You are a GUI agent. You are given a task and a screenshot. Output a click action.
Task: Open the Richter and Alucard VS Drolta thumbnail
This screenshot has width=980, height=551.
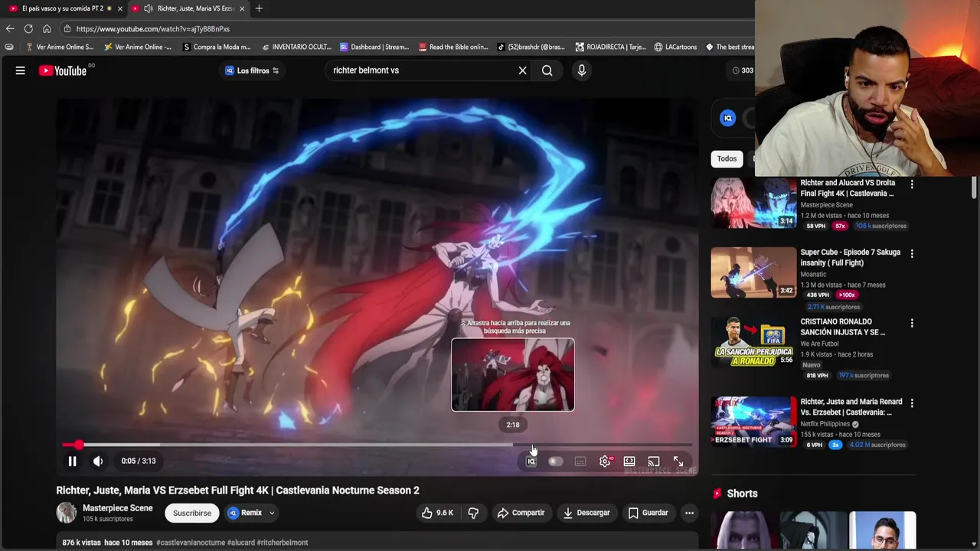point(754,203)
